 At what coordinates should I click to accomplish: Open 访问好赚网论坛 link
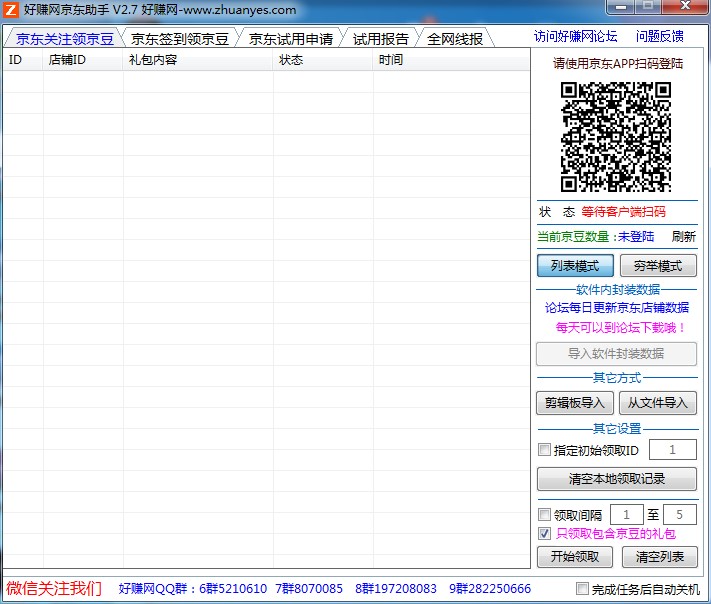tap(575, 37)
